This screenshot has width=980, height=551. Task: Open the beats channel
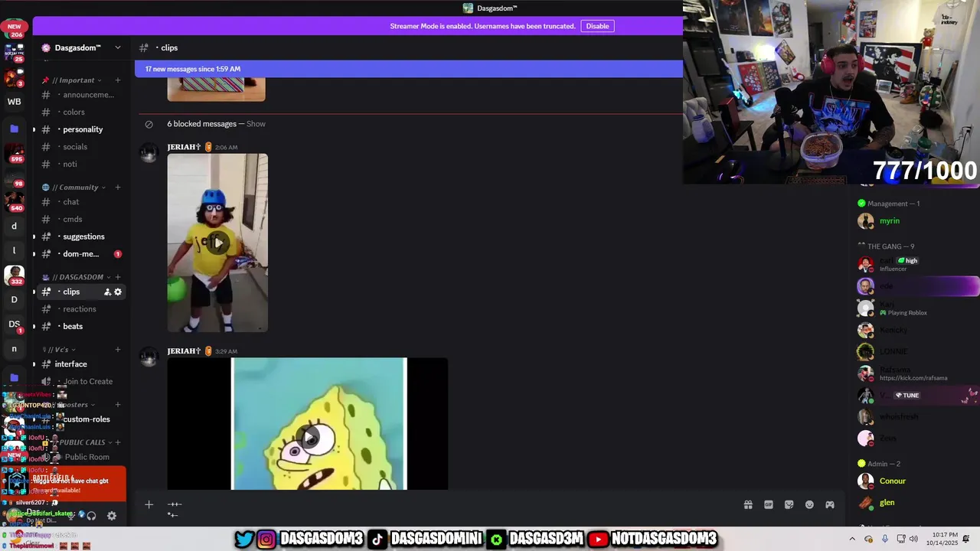(x=82, y=326)
